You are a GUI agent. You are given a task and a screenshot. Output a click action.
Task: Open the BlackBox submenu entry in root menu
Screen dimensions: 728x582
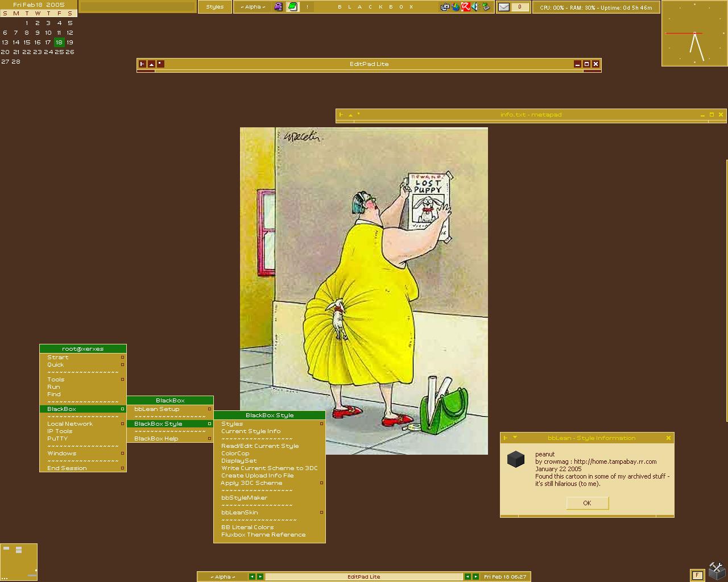(x=83, y=409)
